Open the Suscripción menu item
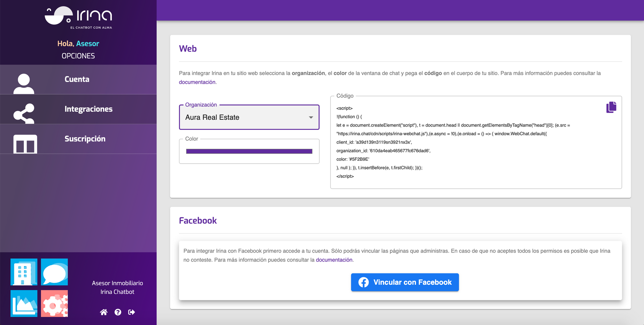 pyautogui.click(x=78, y=139)
